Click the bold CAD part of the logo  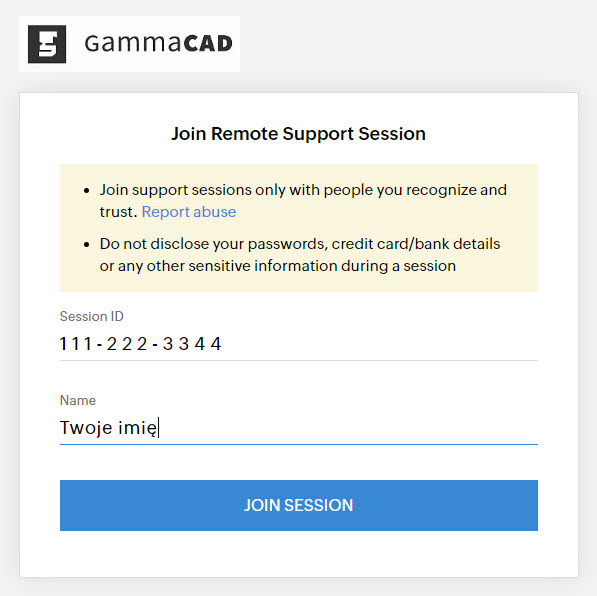(208, 43)
